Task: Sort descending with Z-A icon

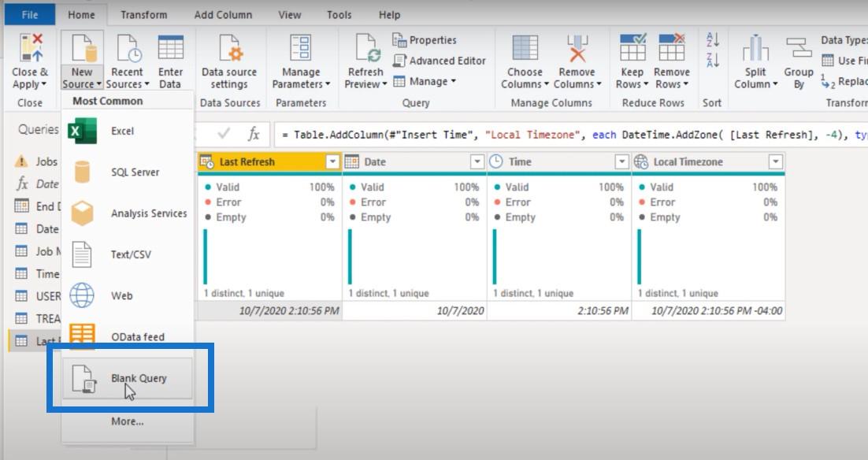Action: point(713,59)
